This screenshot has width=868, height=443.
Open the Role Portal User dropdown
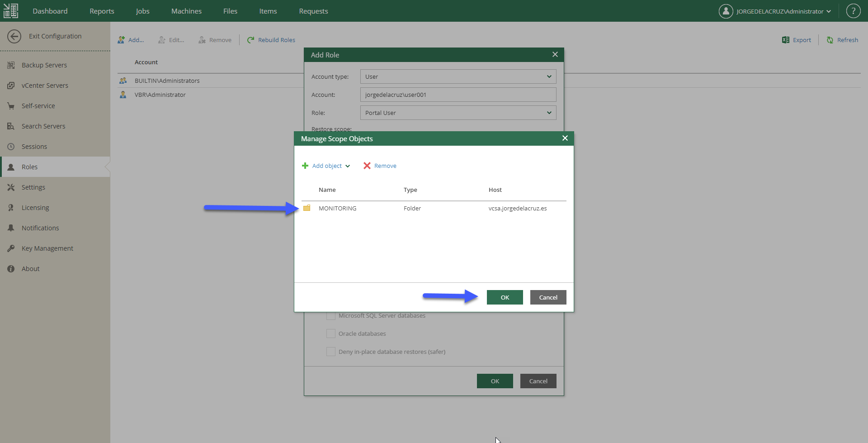[458, 113]
